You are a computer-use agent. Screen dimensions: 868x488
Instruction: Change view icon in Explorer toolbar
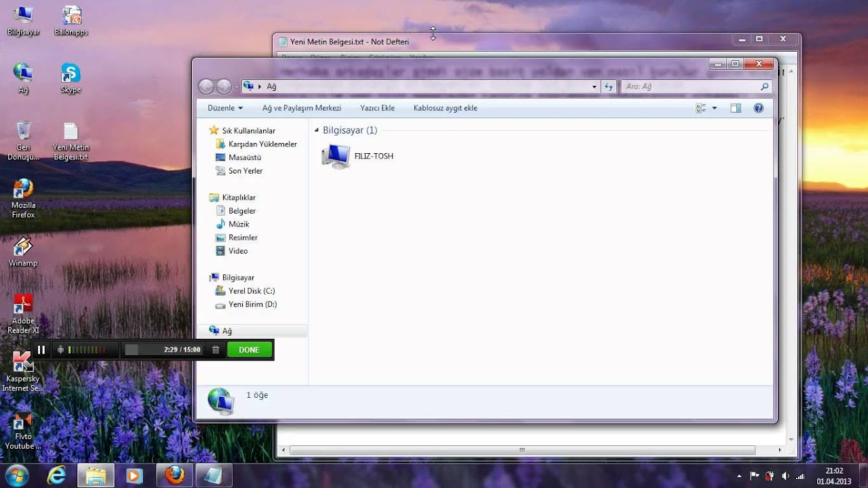pyautogui.click(x=701, y=108)
